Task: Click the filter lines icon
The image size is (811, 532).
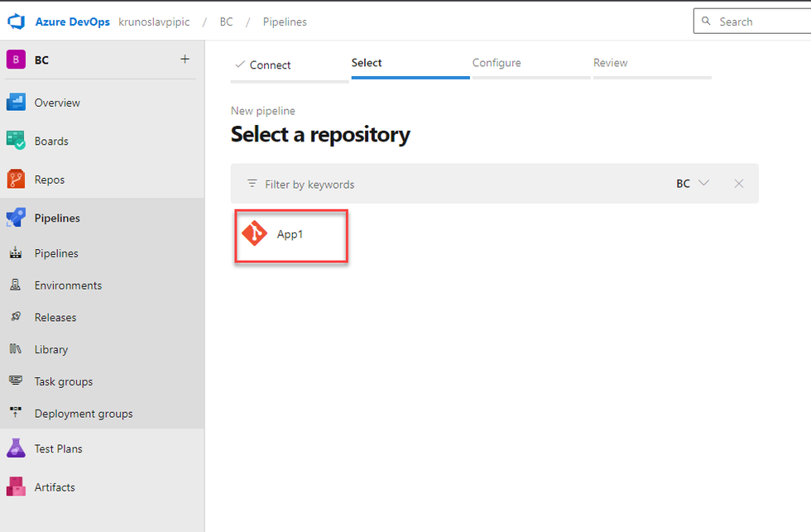Action: click(x=252, y=184)
